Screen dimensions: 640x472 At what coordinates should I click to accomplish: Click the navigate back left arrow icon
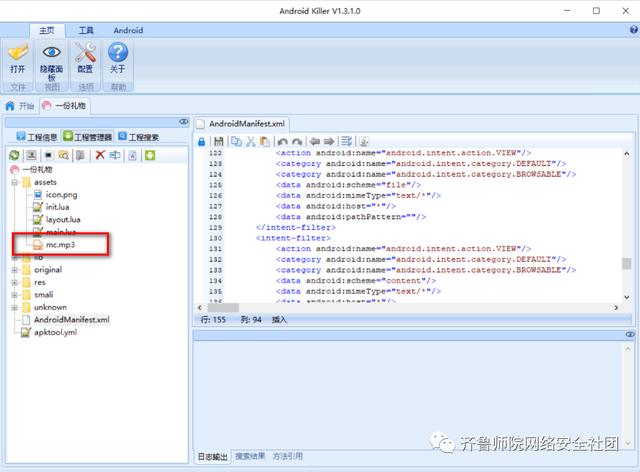tap(314, 141)
